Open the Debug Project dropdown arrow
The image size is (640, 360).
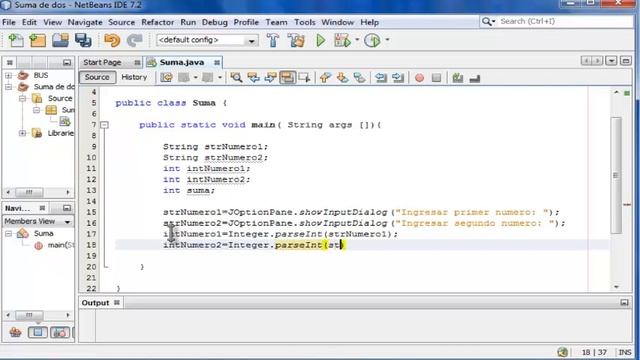click(357, 40)
